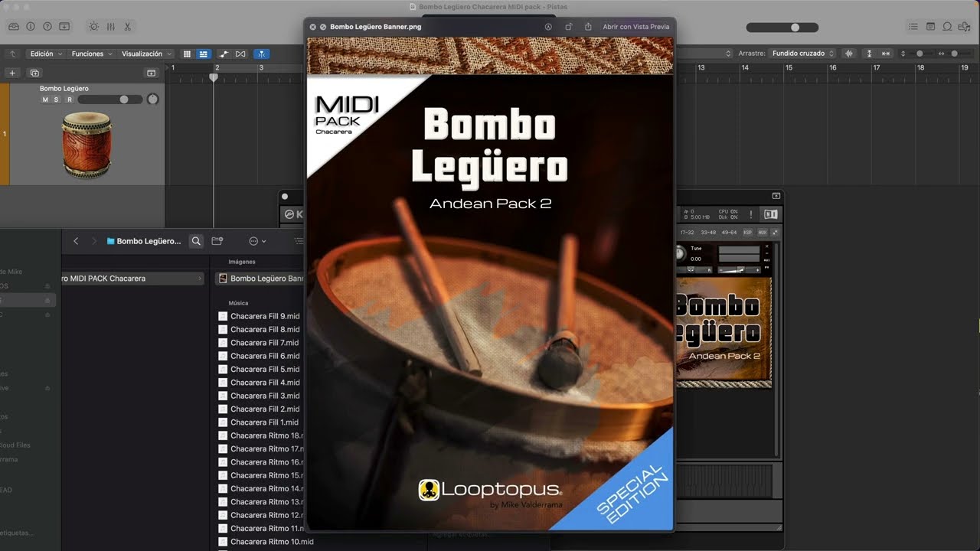Viewport: 980px width, 551px height.
Task: Click the Bombo Legüero track name
Action: click(x=64, y=89)
